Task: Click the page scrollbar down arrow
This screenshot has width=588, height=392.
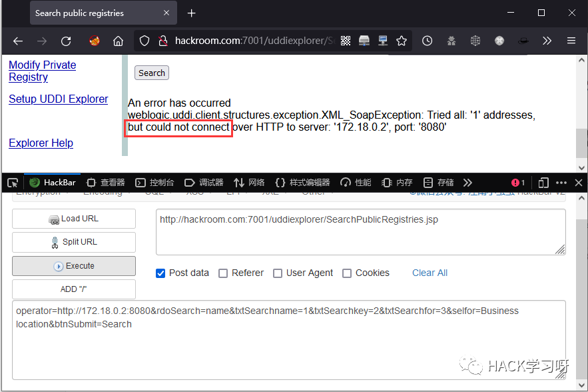Action: coord(581,168)
